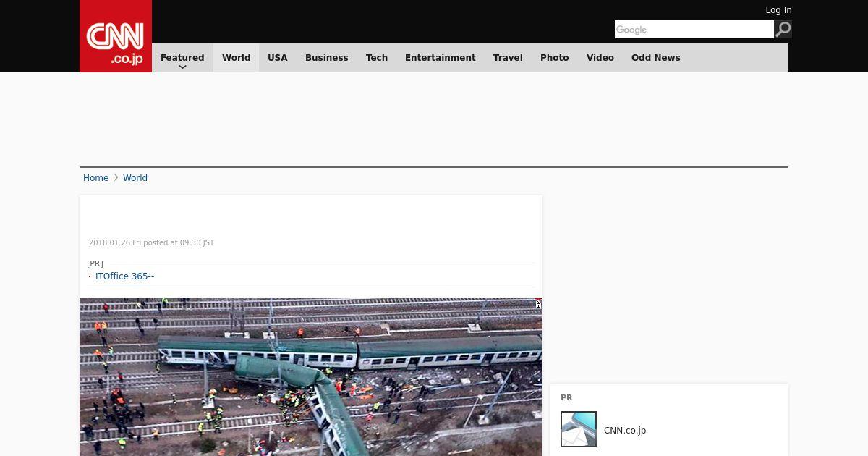Click the CNN.co.jp PR text link
Image resolution: width=868 pixels, height=456 pixels.
coord(625,430)
